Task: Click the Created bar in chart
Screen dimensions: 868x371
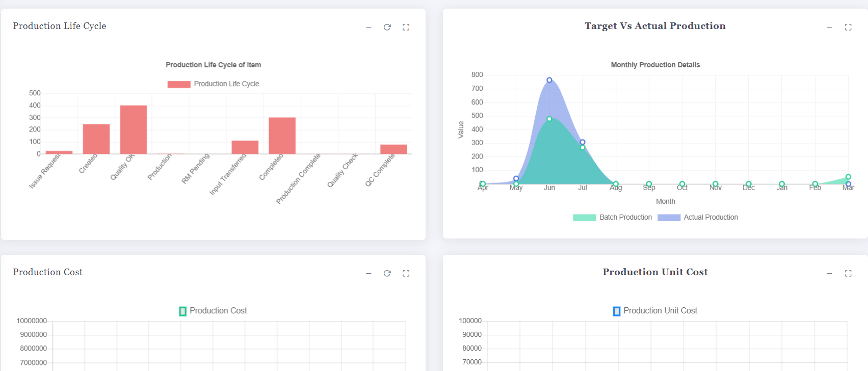Action: pos(96,139)
